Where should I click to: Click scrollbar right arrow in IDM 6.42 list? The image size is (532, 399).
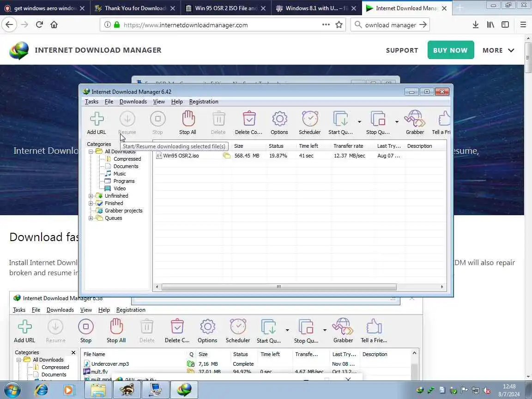pyautogui.click(x=442, y=287)
